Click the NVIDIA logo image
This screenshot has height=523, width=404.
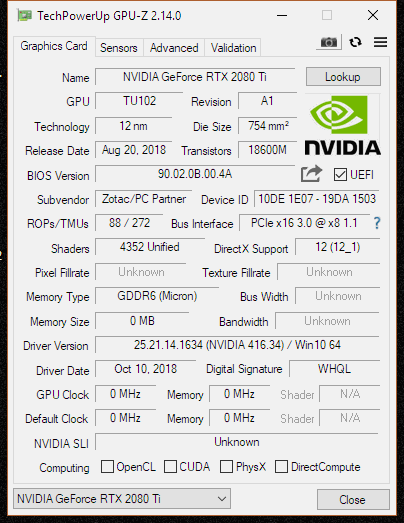point(343,125)
